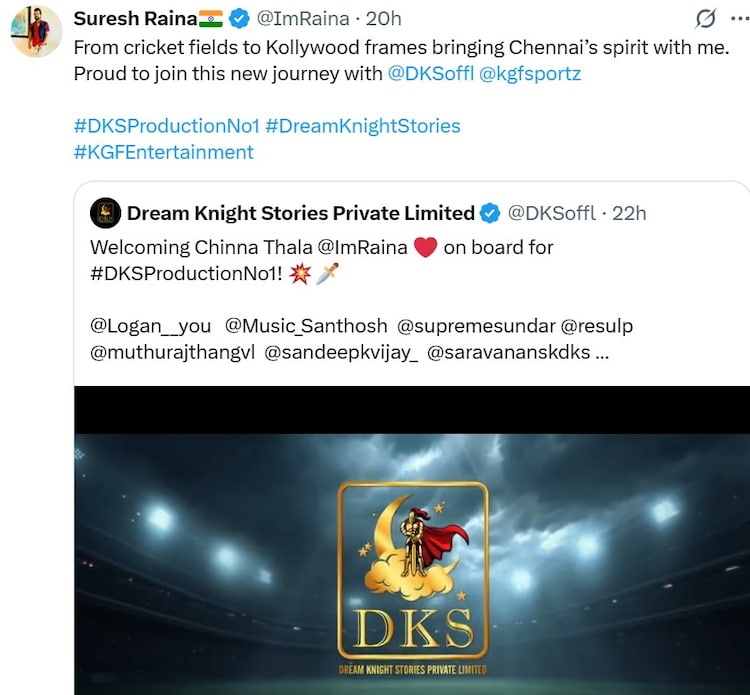The width and height of the screenshot is (750, 695).
Task: Click Dream Knight Stories round profile logo
Action: (105, 213)
